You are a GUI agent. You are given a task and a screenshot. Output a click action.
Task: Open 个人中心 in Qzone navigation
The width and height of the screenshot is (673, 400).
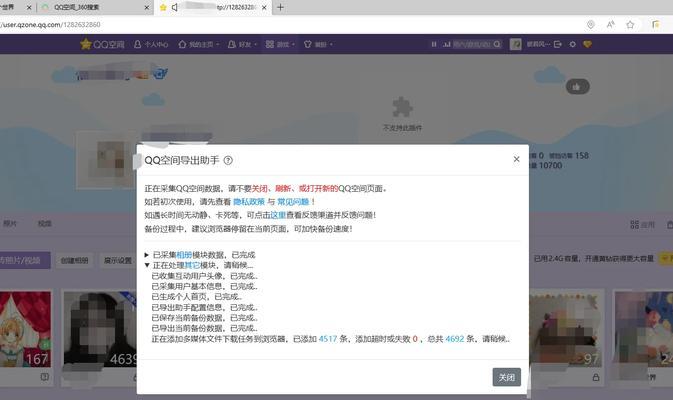[x=151, y=44]
